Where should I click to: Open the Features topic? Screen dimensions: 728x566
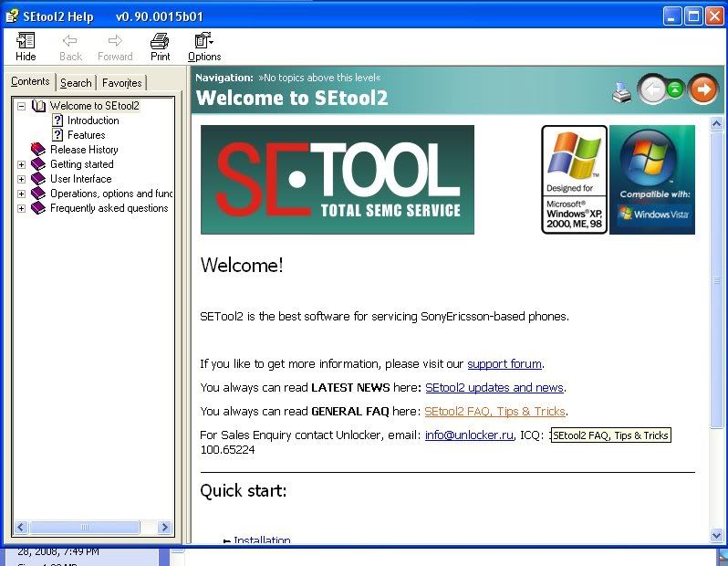[x=87, y=135]
